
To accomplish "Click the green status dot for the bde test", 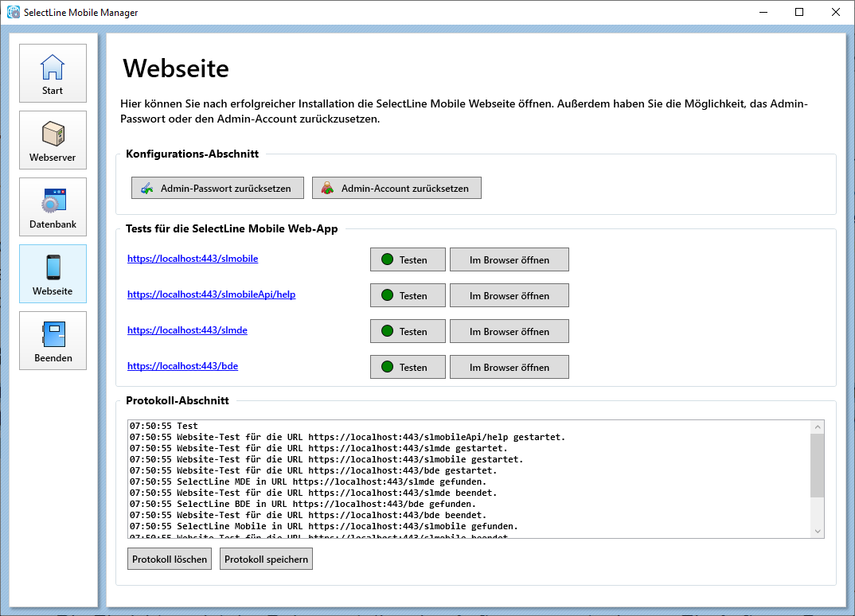I will point(387,367).
